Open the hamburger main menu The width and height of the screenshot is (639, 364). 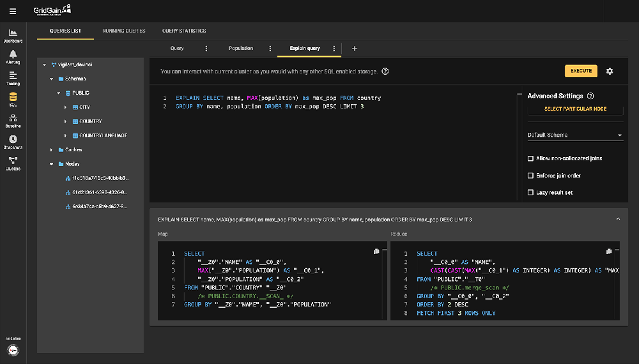[x=13, y=11]
